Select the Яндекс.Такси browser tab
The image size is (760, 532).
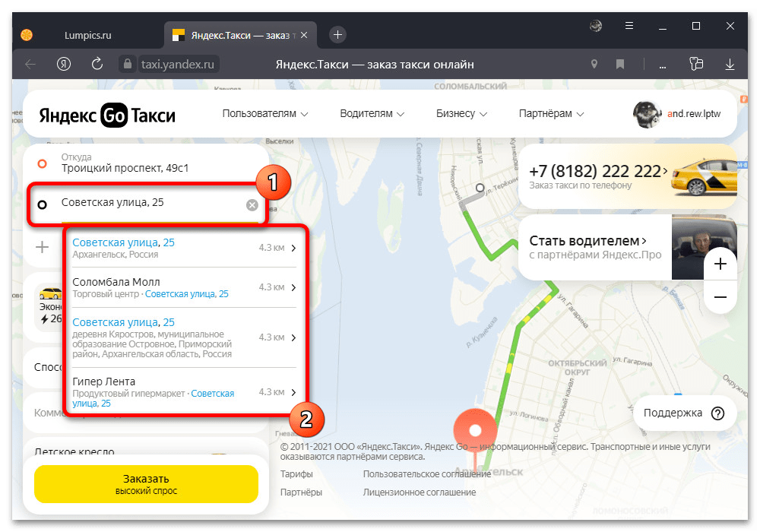click(x=240, y=36)
